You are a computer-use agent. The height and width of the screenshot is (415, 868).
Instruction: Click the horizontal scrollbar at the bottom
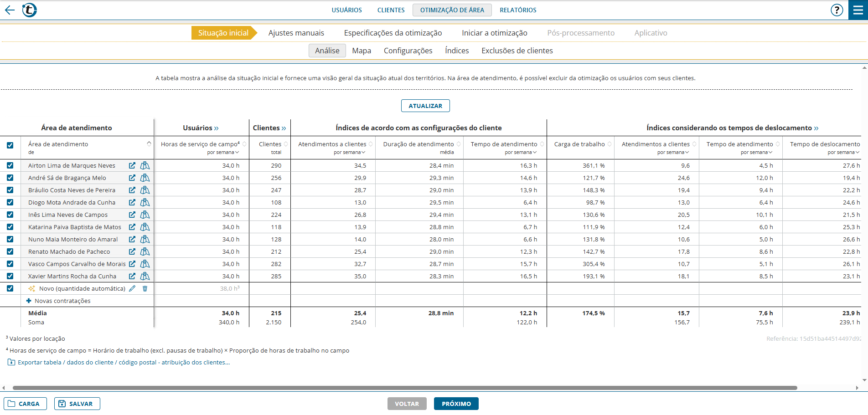click(x=405, y=388)
